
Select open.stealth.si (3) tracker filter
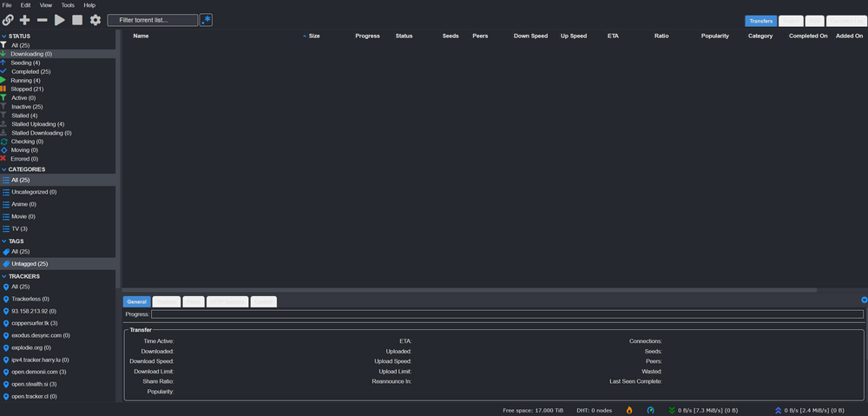click(x=57, y=385)
